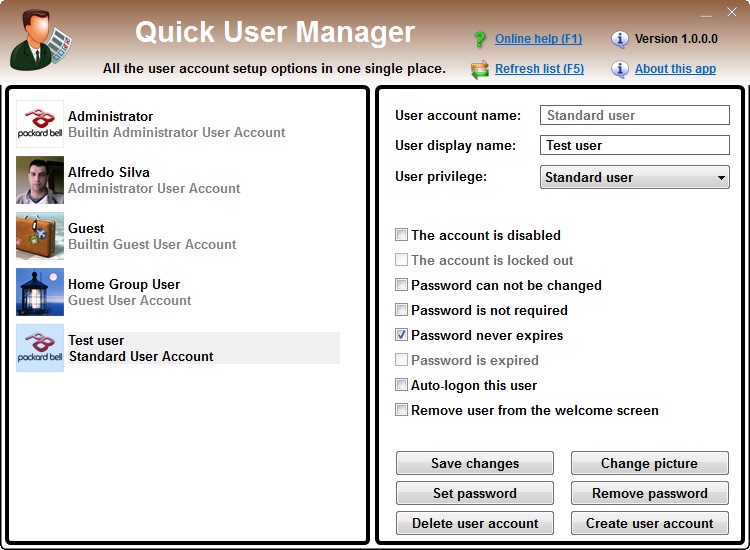The width and height of the screenshot is (750, 550).
Task: Tick Remove user from the welcome screen
Action: [x=401, y=410]
